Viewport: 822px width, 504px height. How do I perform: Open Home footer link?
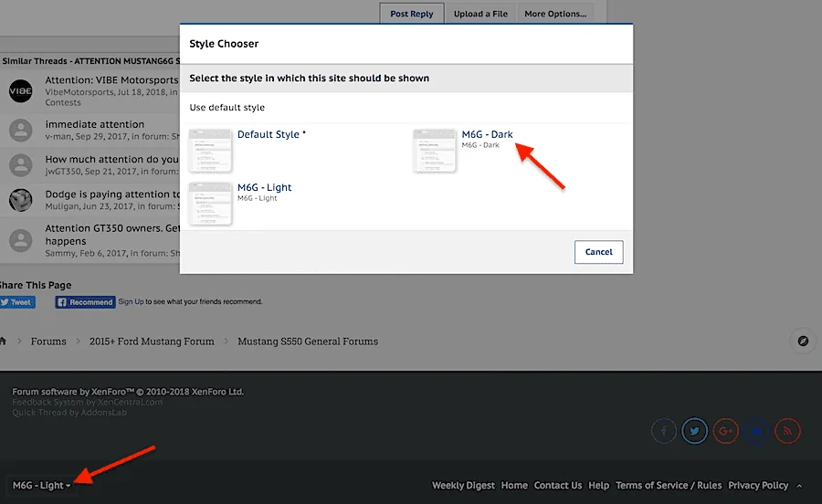(514, 486)
